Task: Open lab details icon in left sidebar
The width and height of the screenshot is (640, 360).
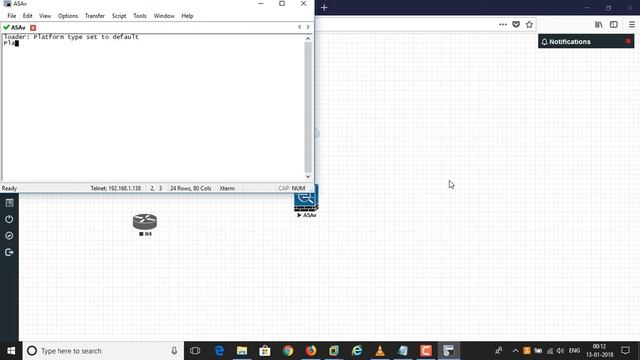Action: (x=9, y=203)
